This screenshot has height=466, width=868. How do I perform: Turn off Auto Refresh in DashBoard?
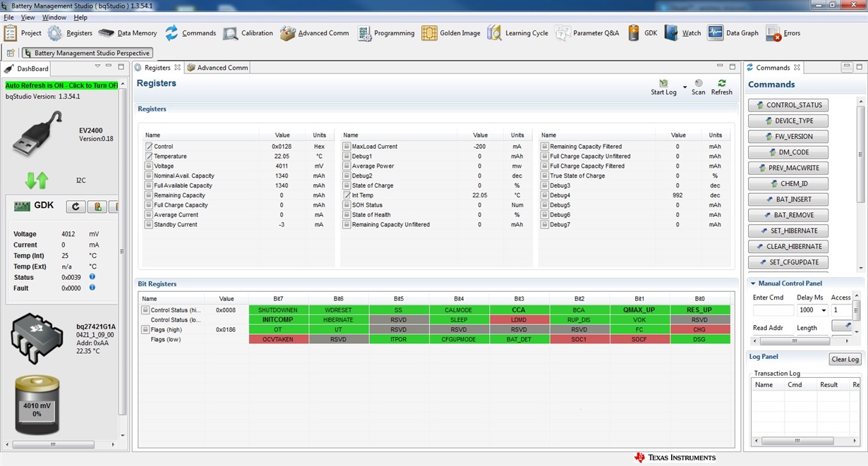(61, 85)
